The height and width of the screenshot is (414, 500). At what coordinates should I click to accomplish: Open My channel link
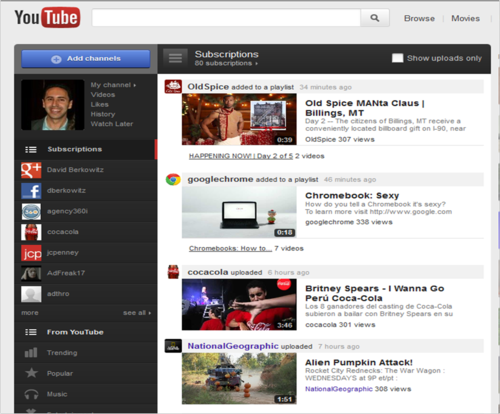113,85
